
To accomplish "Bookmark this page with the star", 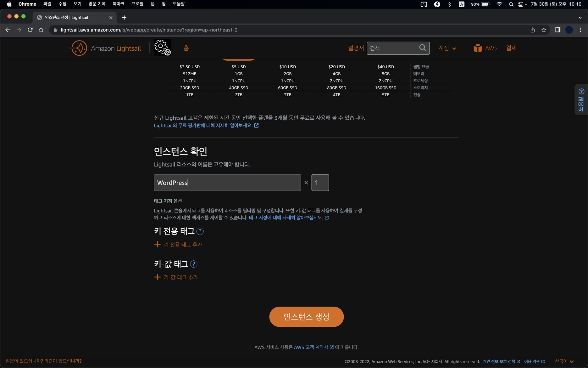I will [544, 30].
